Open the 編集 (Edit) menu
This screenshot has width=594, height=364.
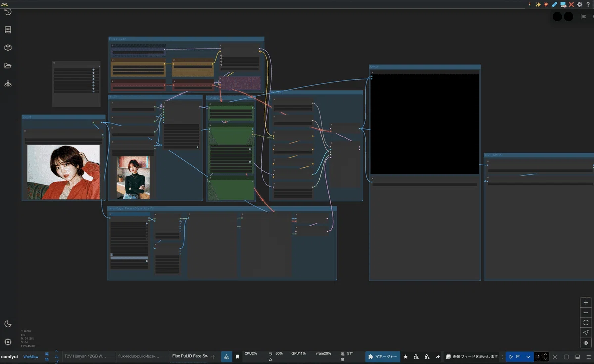[x=47, y=357]
